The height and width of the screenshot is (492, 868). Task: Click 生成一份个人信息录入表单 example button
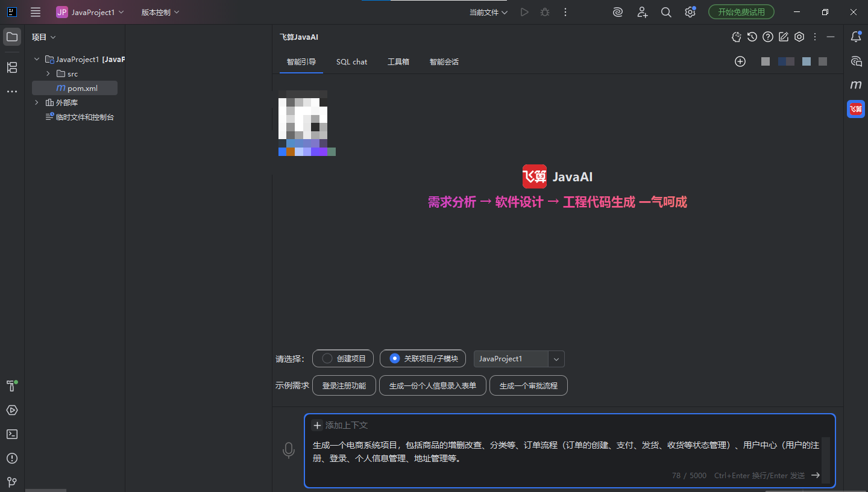(x=433, y=385)
